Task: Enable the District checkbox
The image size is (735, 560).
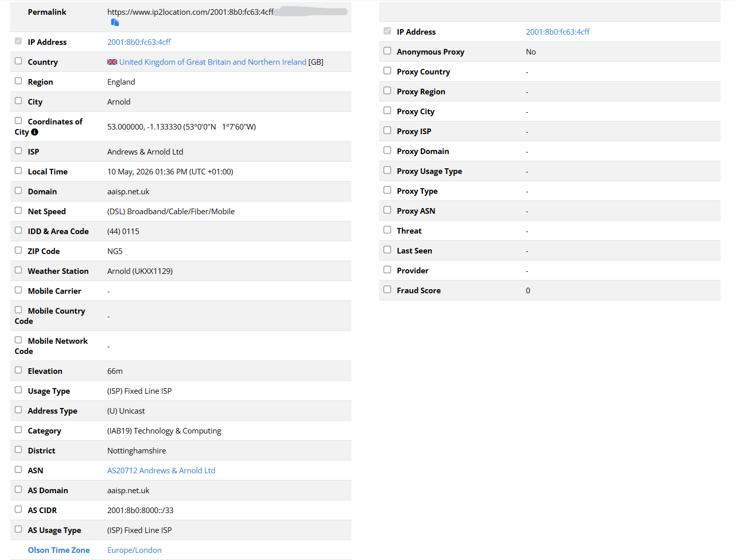Action: pos(18,450)
